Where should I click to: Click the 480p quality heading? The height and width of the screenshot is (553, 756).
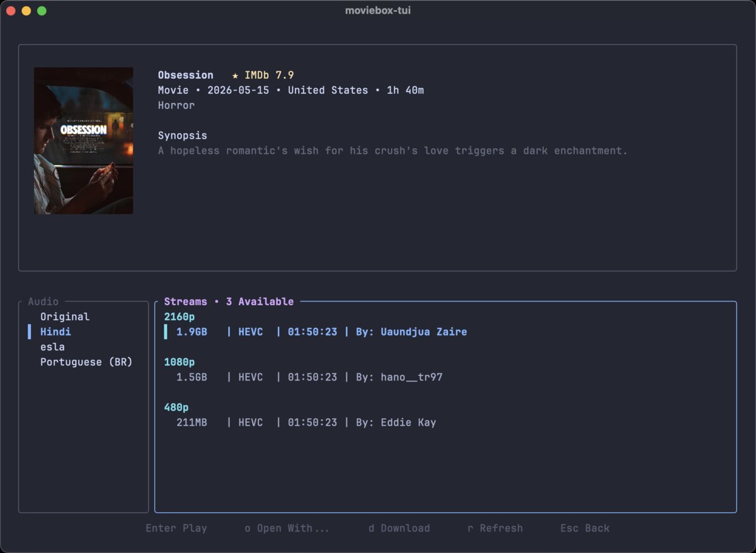pos(176,407)
